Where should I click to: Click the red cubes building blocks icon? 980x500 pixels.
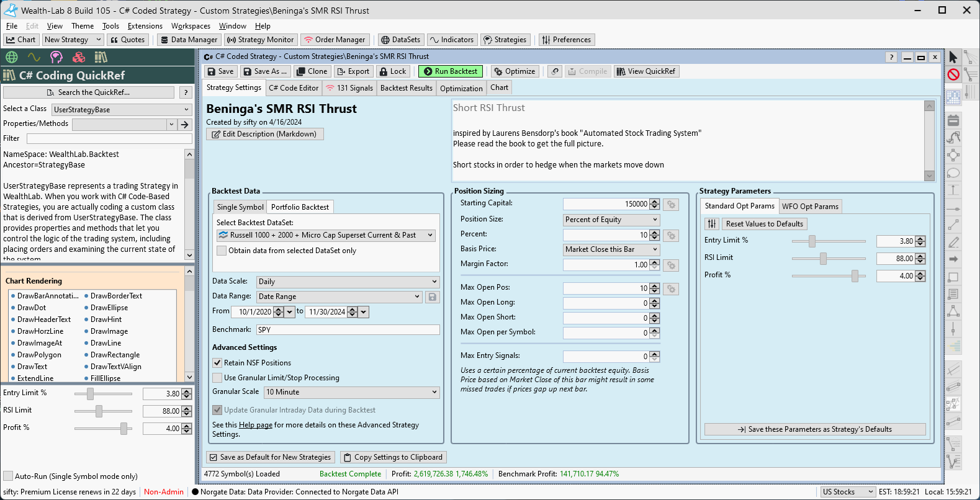79,57
